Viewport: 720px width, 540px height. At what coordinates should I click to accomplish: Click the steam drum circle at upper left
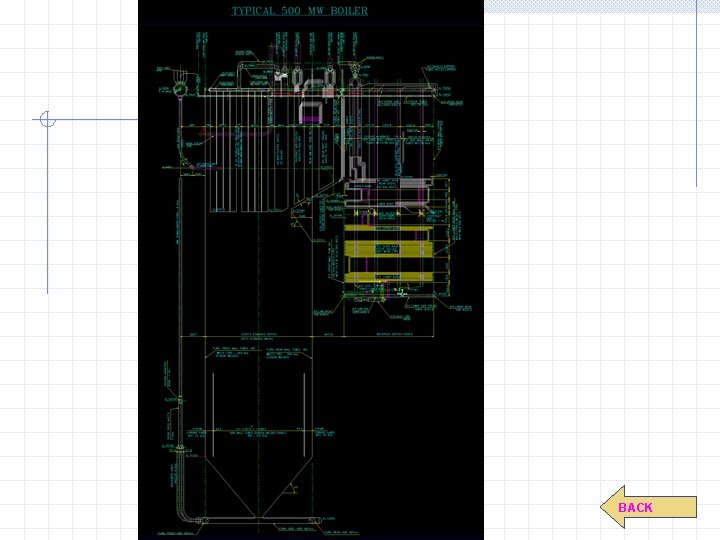point(179,90)
